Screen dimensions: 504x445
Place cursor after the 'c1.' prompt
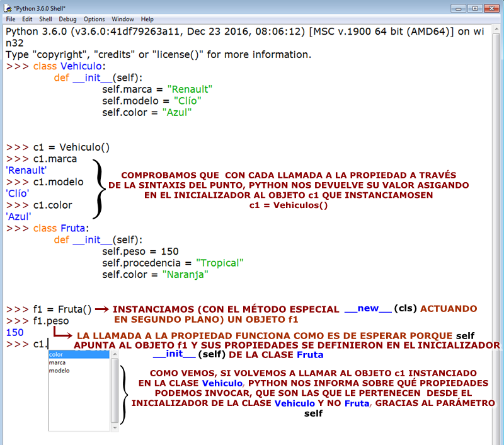[x=47, y=343]
